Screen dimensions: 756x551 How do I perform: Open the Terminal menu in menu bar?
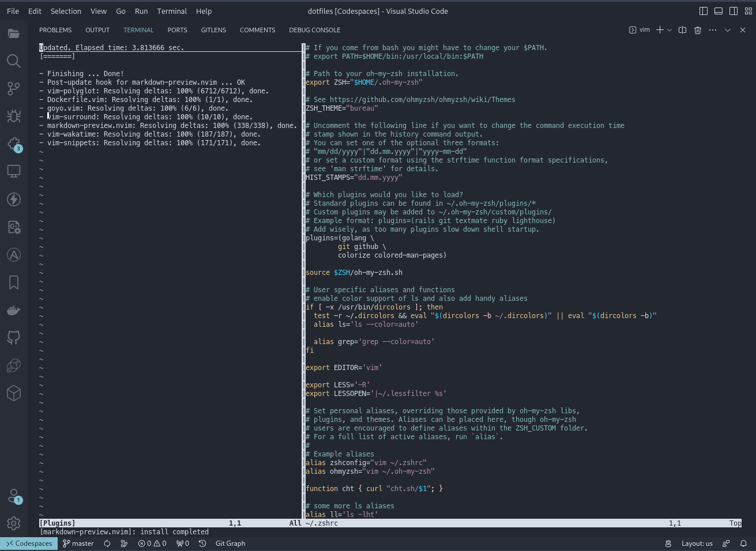pos(172,11)
